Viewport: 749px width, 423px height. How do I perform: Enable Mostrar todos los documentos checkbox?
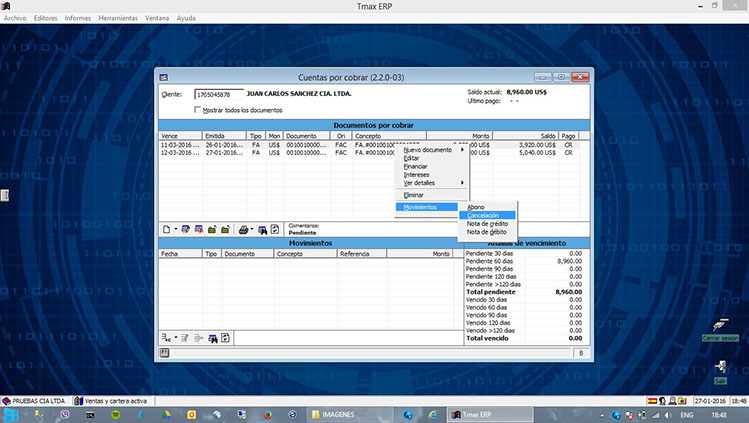tap(198, 110)
